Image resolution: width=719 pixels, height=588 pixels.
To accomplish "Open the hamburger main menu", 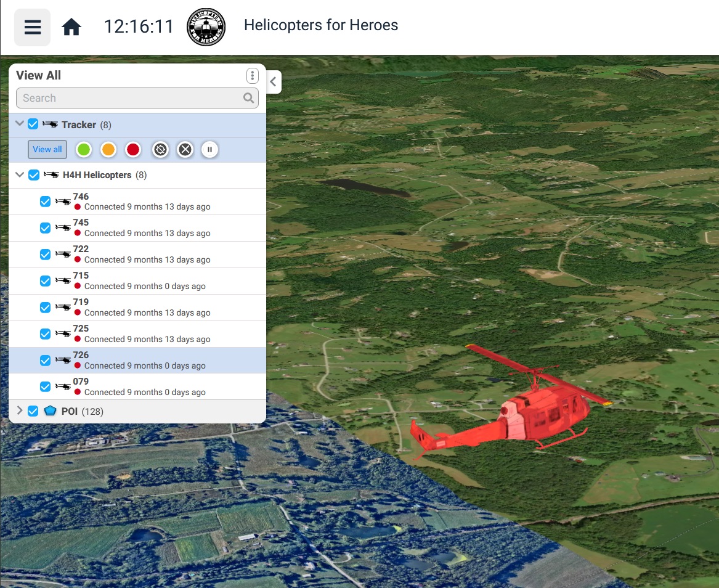I will [32, 27].
